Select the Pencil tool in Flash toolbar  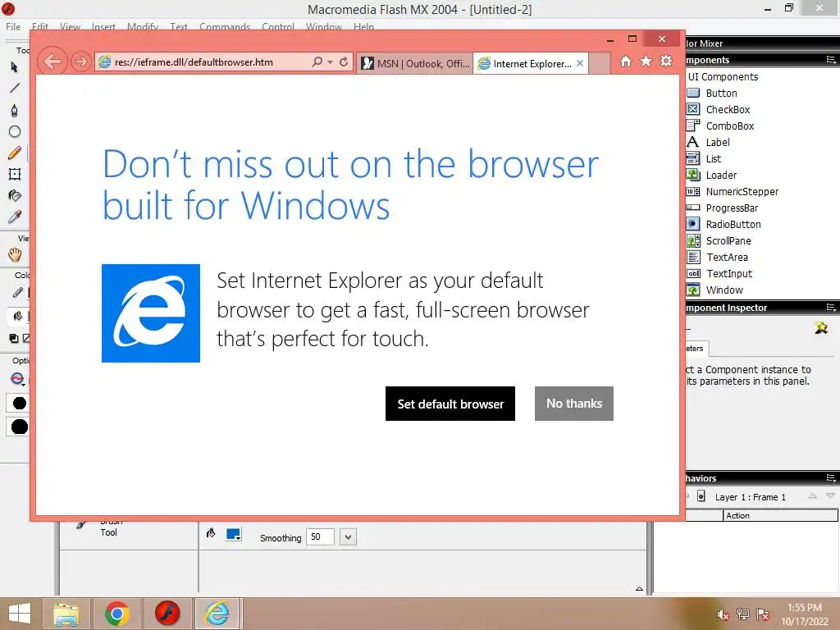click(15, 153)
